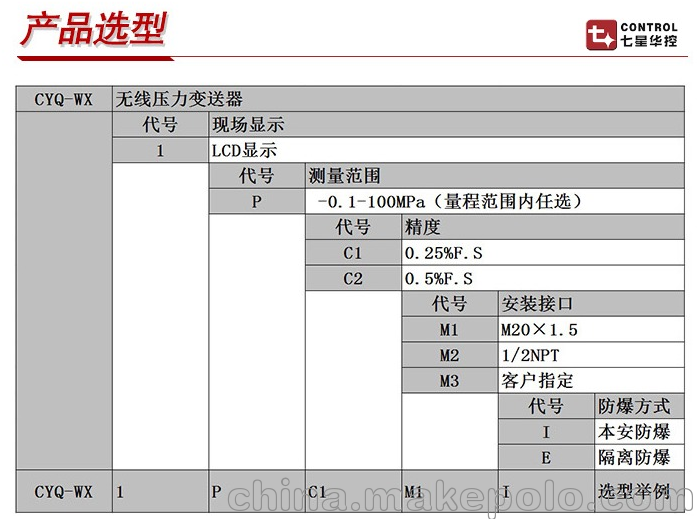Select code C2 in the accuracy section

(x=353, y=279)
